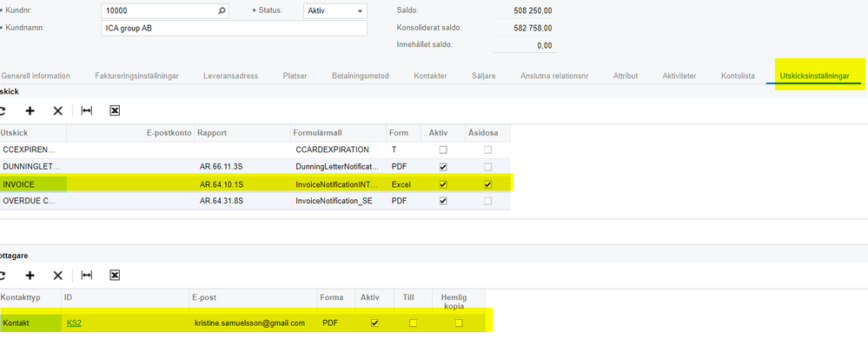Click Formulärmall column header

click(x=338, y=133)
